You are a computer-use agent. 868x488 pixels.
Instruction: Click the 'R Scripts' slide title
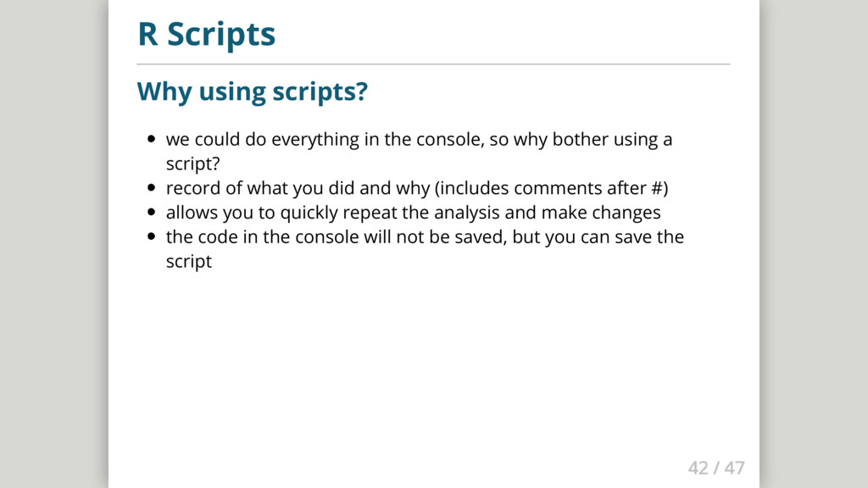(206, 35)
